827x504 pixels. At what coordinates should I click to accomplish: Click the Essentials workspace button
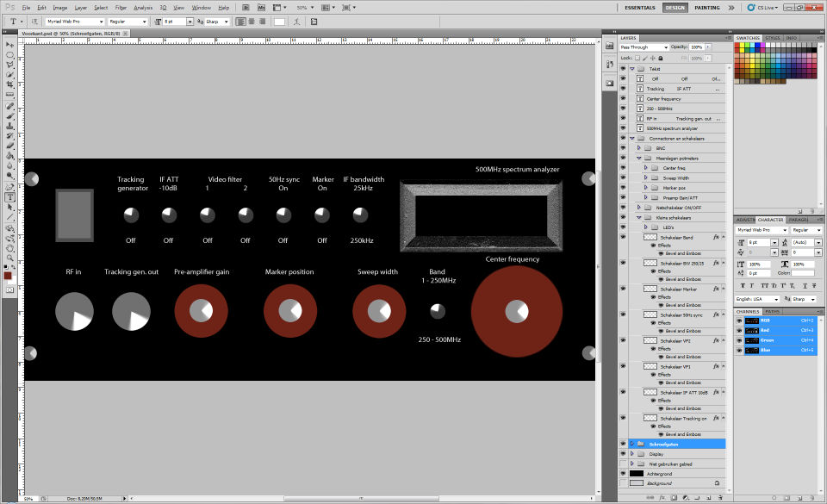click(639, 7)
